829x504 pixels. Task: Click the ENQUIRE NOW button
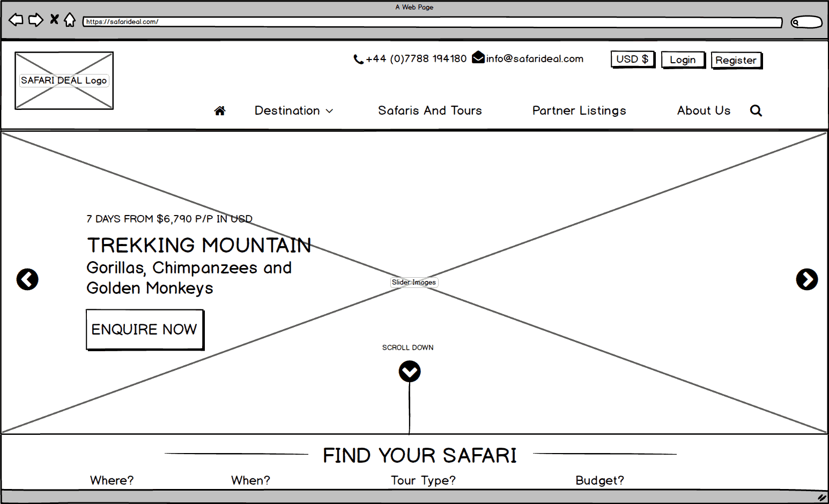point(145,330)
